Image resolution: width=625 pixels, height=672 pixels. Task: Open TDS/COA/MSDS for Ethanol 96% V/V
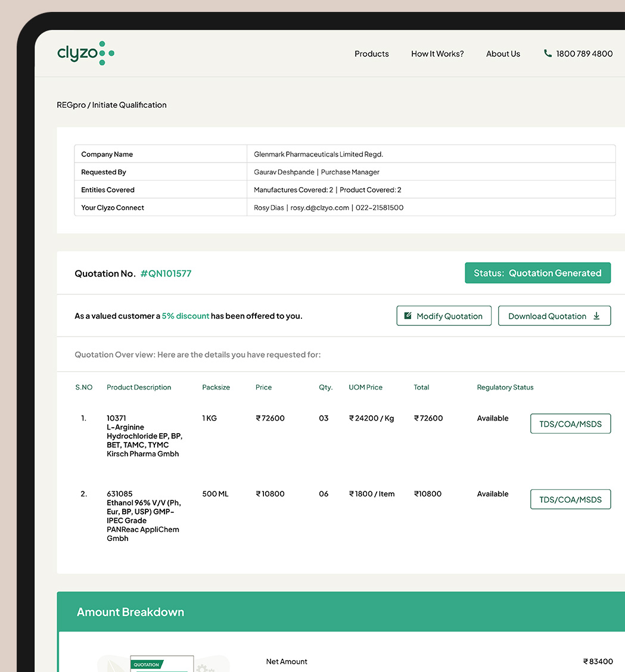(570, 499)
